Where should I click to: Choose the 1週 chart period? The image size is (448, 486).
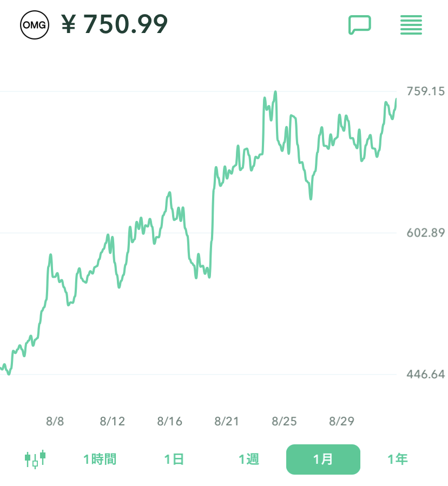click(249, 459)
